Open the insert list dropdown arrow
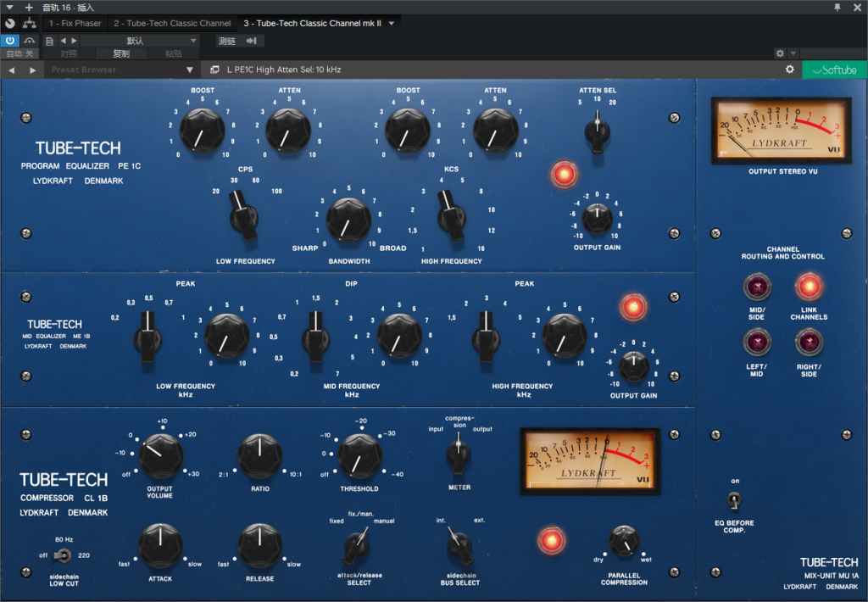 (x=392, y=23)
